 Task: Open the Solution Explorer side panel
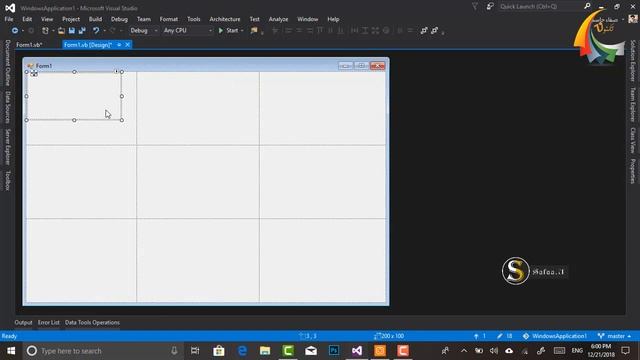point(633,60)
